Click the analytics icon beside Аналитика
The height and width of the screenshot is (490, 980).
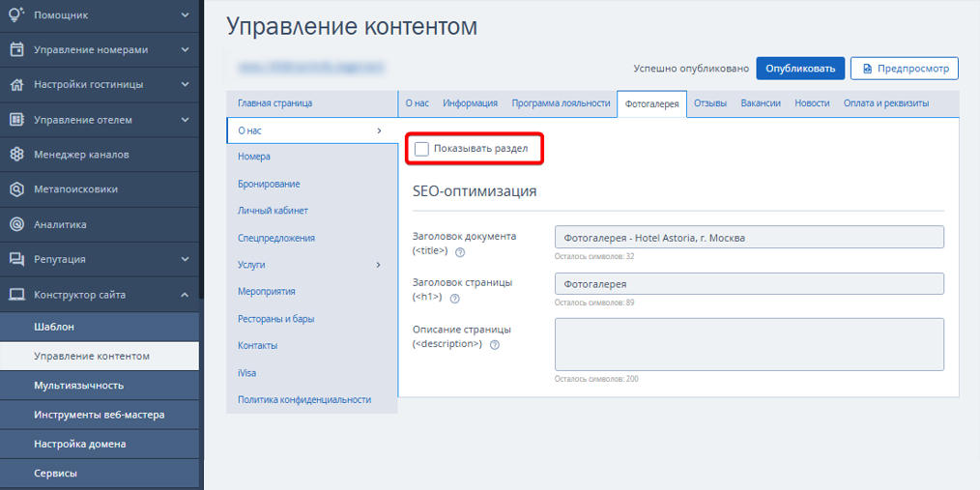[x=17, y=224]
